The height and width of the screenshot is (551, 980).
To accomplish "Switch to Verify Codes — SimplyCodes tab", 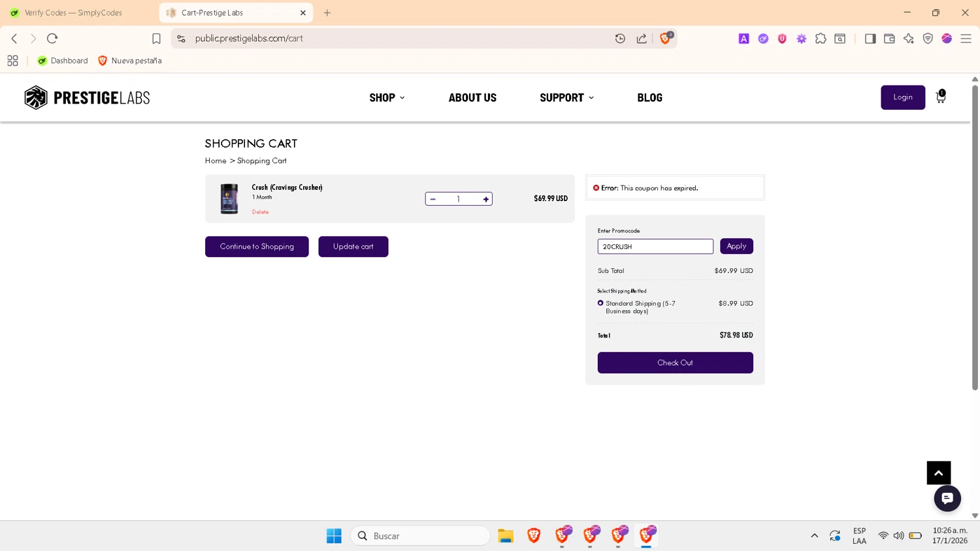I will (73, 12).
